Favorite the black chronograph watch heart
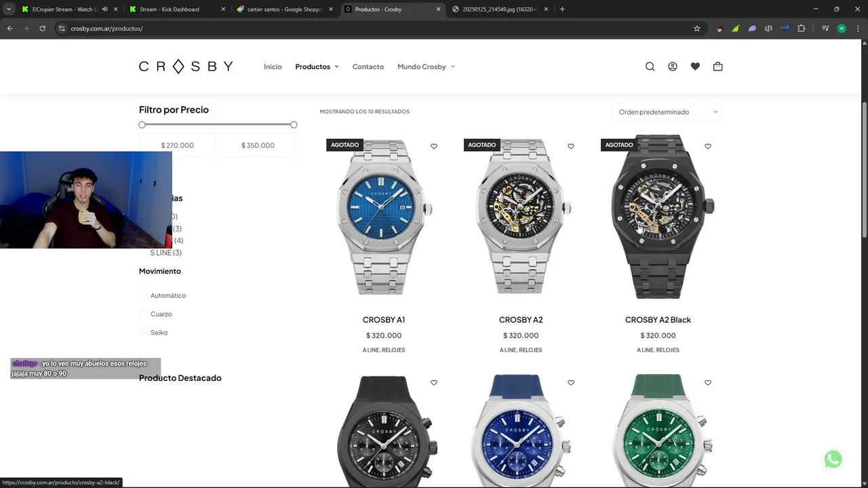The width and height of the screenshot is (868, 488). [x=434, y=383]
